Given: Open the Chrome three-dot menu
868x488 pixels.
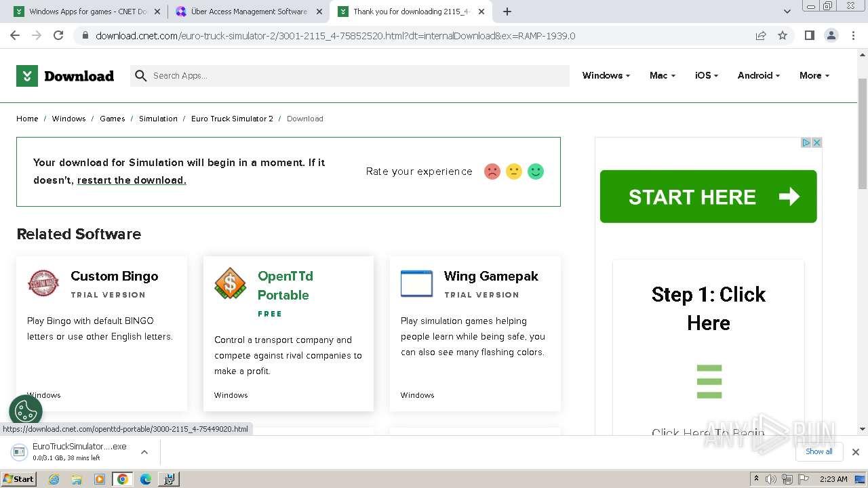Looking at the screenshot, I should pyautogui.click(x=852, y=35).
